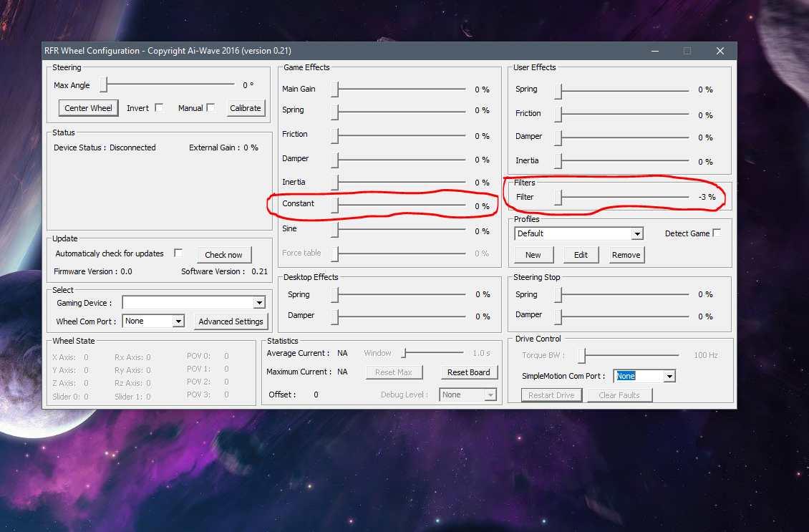The width and height of the screenshot is (809, 532).
Task: Click the Check now button
Action: [223, 255]
